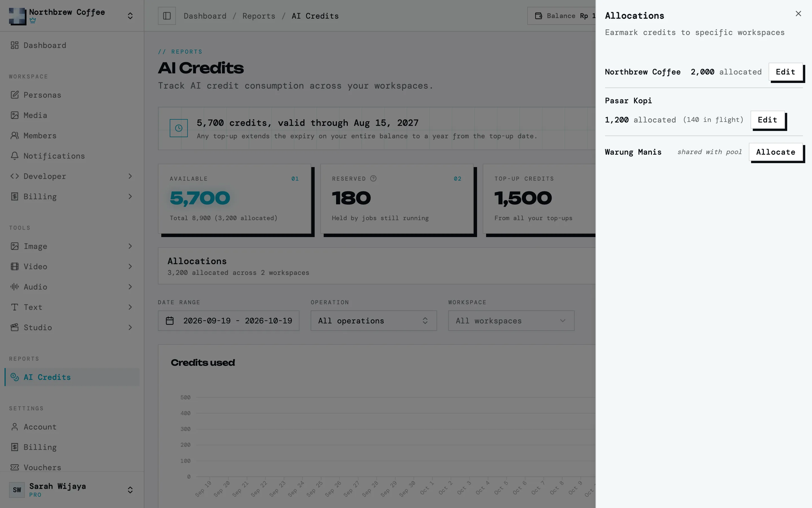Viewport: 812px width, 508px height.
Task: Click the settings Billing receipt icon
Action: click(14, 447)
